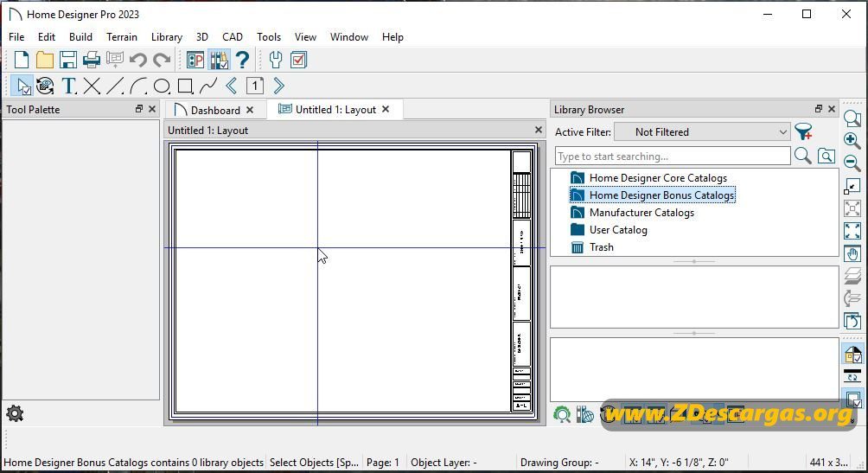Select Trash in Library Browser
This screenshot has height=473, width=868.
pyautogui.click(x=601, y=247)
